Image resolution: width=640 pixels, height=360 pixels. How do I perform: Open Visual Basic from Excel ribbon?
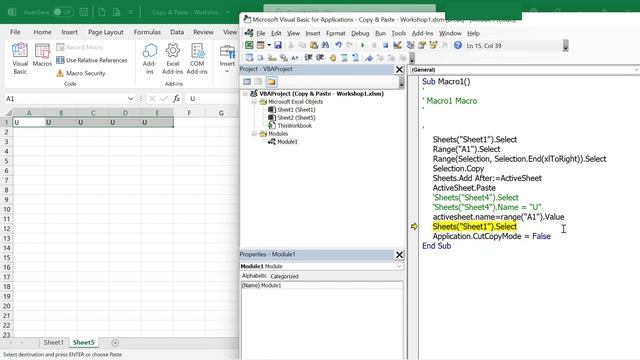(20, 60)
